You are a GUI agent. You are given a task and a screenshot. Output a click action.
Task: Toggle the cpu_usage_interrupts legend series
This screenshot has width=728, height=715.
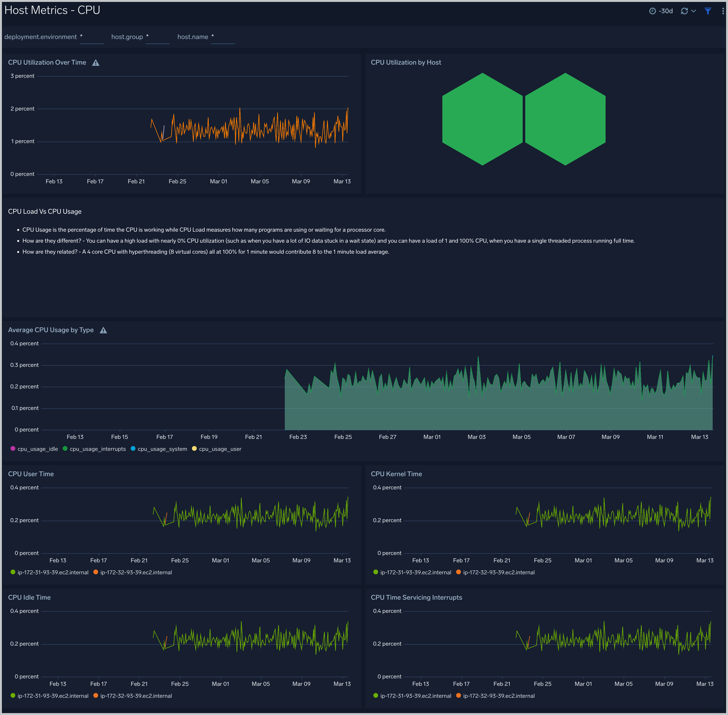[x=94, y=449]
